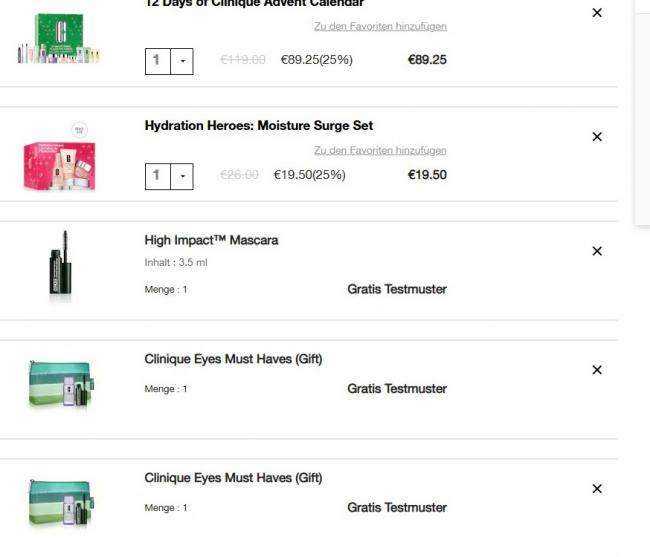Open Hydration Heroes: Moisture Surge Set title
650x557 pixels.
coord(259,126)
